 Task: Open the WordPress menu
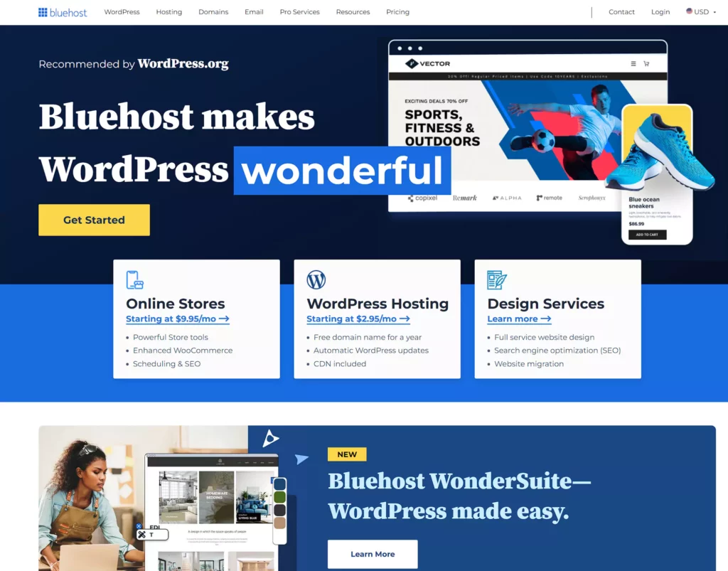click(122, 12)
